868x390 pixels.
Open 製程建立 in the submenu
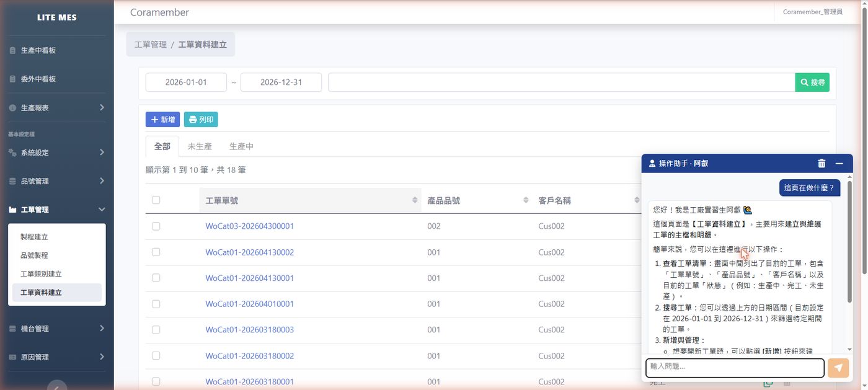click(x=34, y=237)
